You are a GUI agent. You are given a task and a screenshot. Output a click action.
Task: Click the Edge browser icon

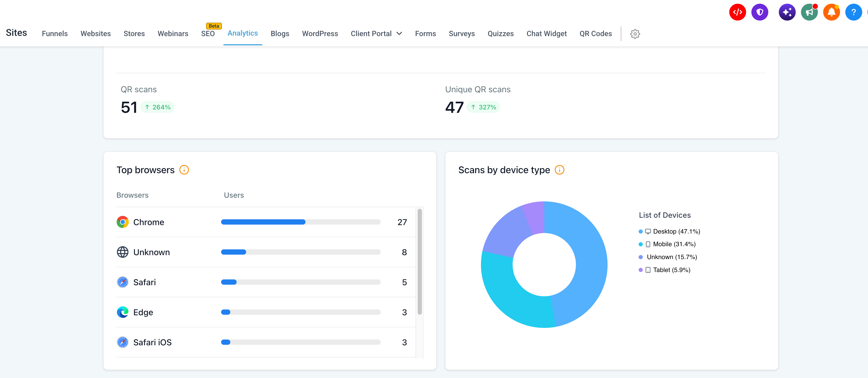pos(123,312)
